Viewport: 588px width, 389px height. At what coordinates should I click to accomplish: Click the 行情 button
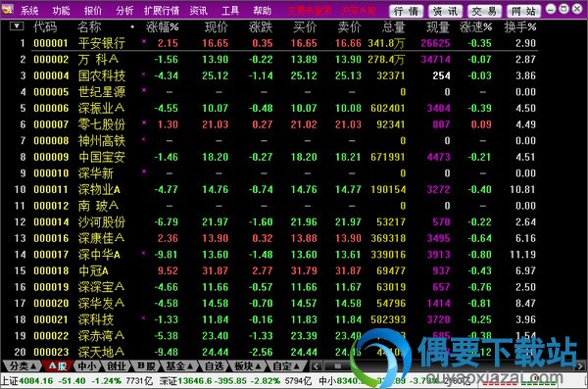[x=406, y=11]
